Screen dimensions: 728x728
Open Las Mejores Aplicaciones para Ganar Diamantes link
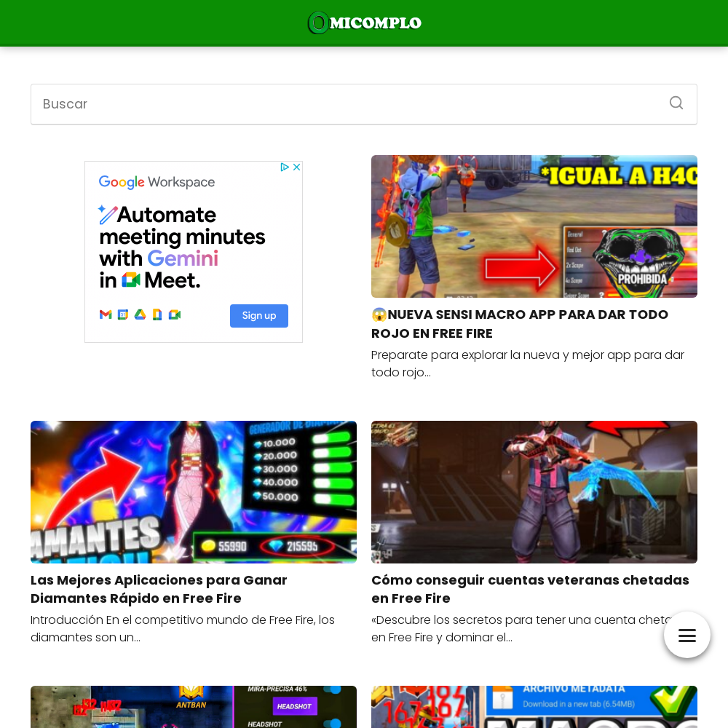(159, 589)
